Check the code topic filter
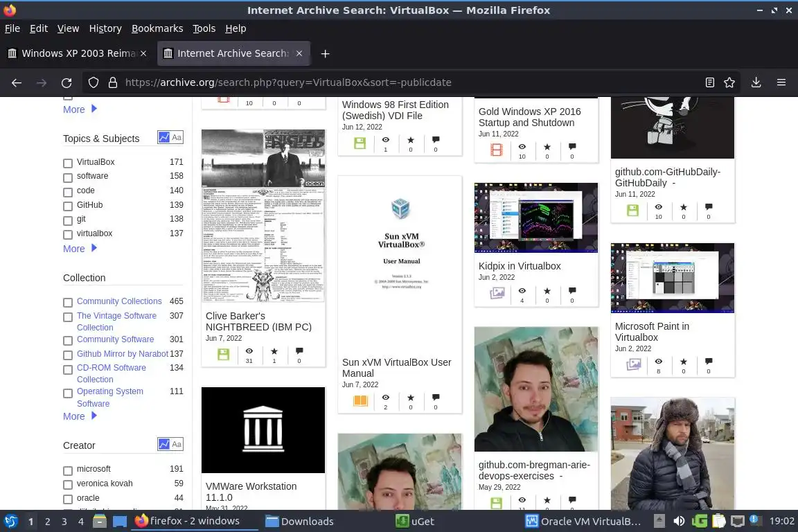This screenshot has height=532, width=798. click(x=68, y=192)
